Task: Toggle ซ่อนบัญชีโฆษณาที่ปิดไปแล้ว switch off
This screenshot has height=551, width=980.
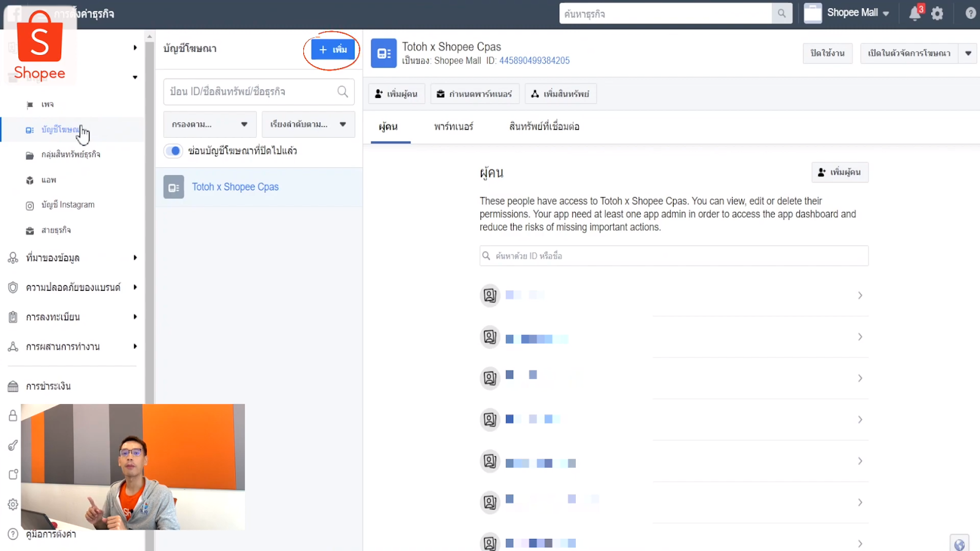Action: click(x=173, y=151)
